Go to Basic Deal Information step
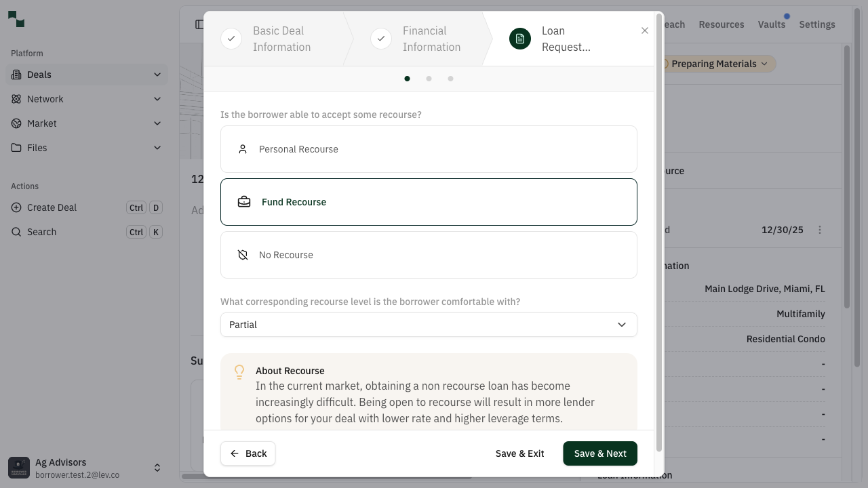 (x=277, y=39)
